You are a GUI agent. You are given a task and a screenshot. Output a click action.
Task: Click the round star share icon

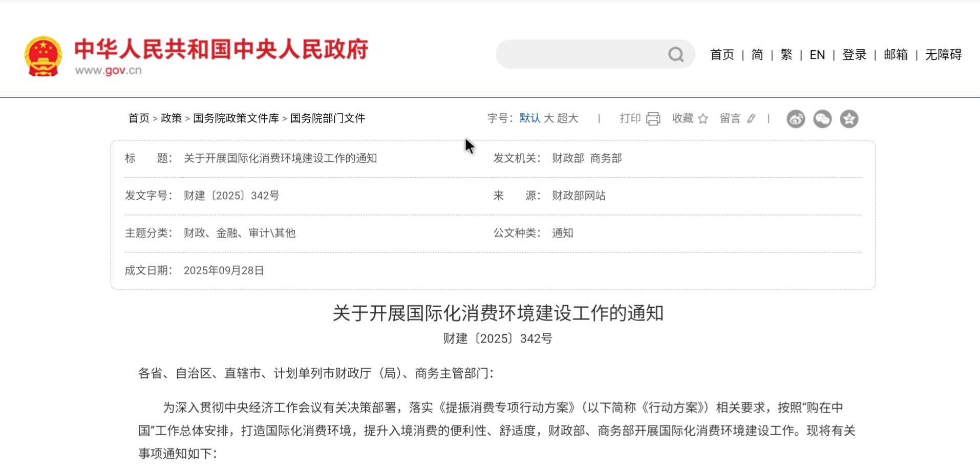(x=849, y=119)
